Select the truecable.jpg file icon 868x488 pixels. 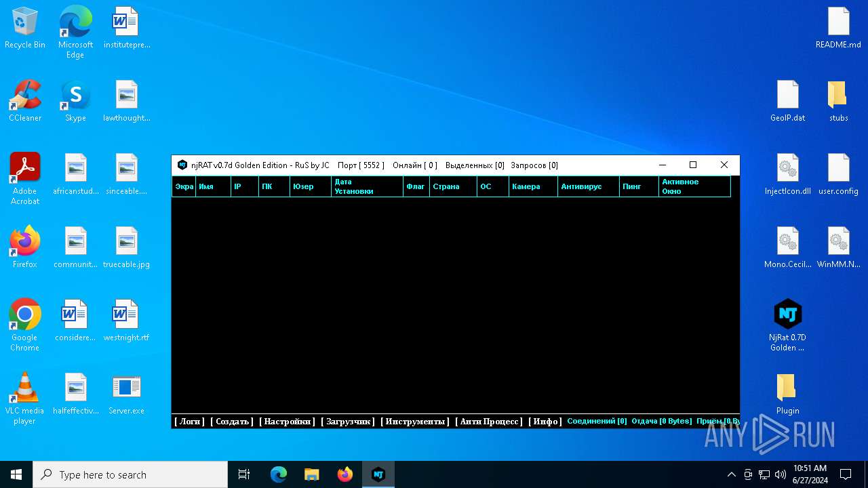tap(126, 248)
